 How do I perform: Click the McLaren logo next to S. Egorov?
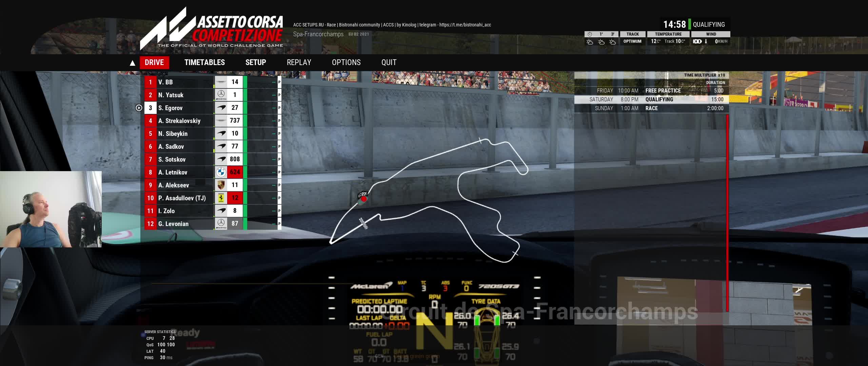tap(221, 108)
